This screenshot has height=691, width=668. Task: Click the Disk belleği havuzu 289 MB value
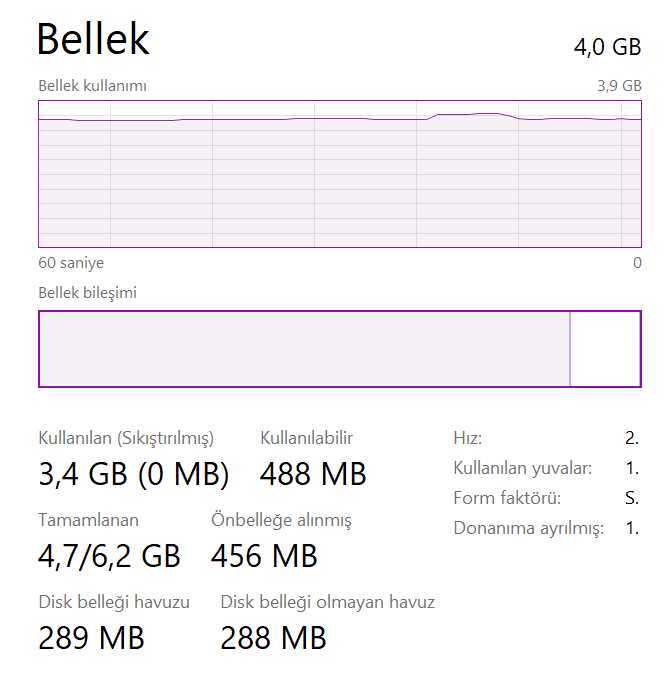tap(91, 637)
